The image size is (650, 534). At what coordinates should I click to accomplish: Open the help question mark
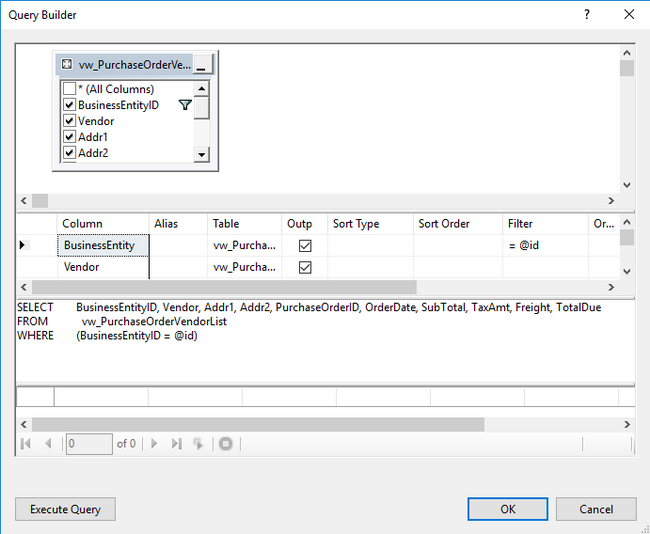[587, 15]
